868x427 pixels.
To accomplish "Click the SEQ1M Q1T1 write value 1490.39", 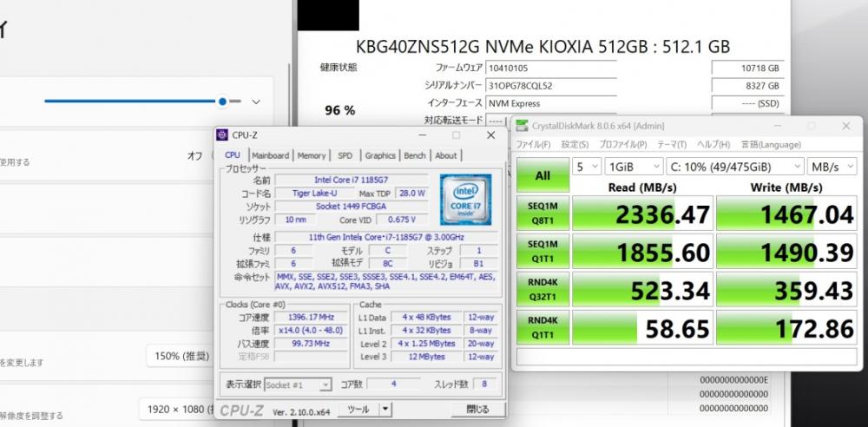I will coord(786,251).
